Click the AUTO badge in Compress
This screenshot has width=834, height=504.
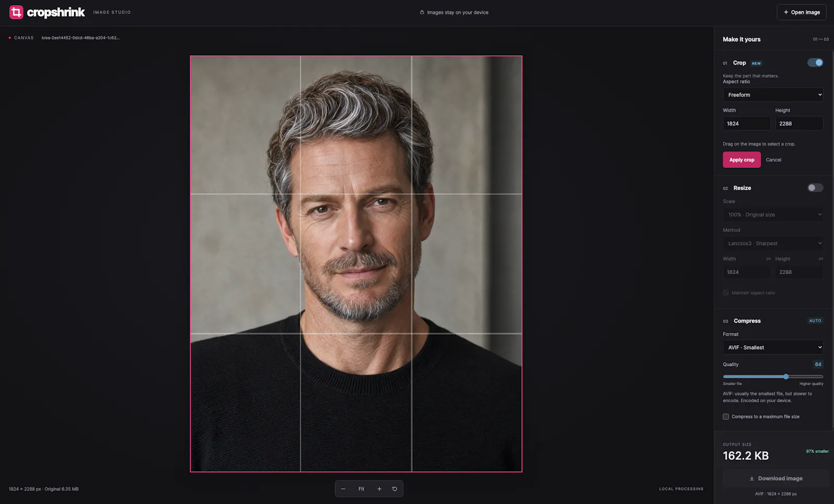click(815, 321)
